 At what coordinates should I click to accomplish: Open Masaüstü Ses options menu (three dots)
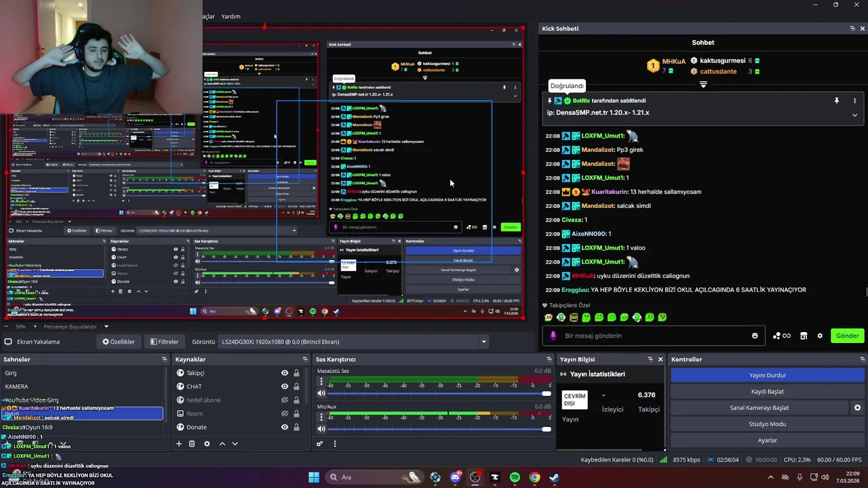[x=321, y=380]
